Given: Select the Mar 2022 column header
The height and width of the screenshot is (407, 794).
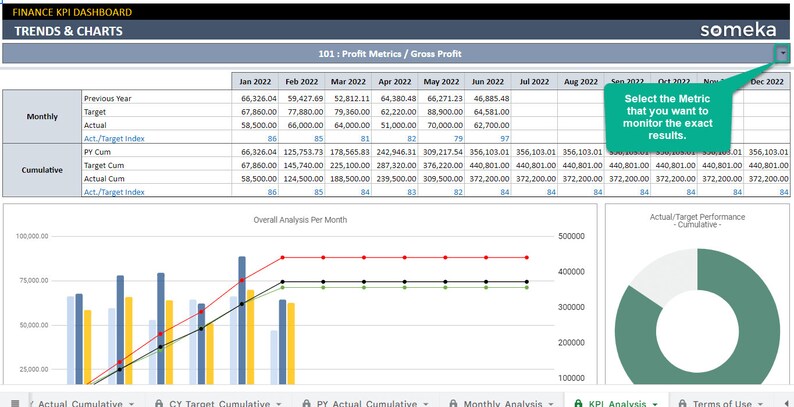Looking at the screenshot, I should pos(348,81).
